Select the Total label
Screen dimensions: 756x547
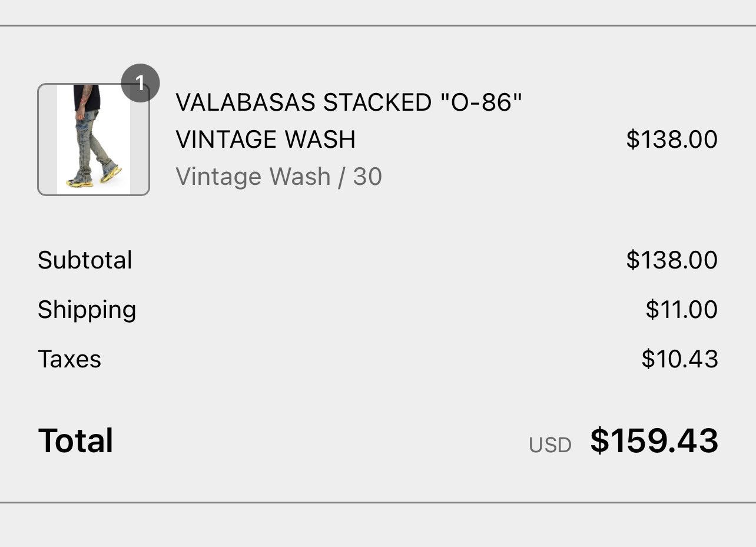pos(75,440)
